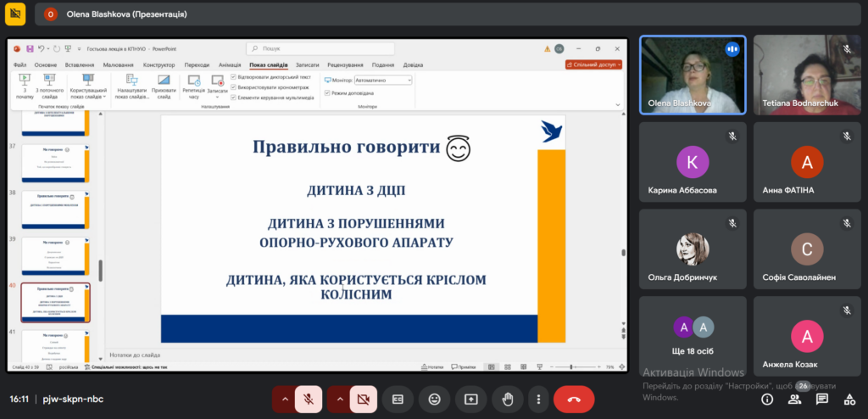Image resolution: width=868 pixels, height=419 pixels.
Task: Open the chat panel icon
Action: 821,399
